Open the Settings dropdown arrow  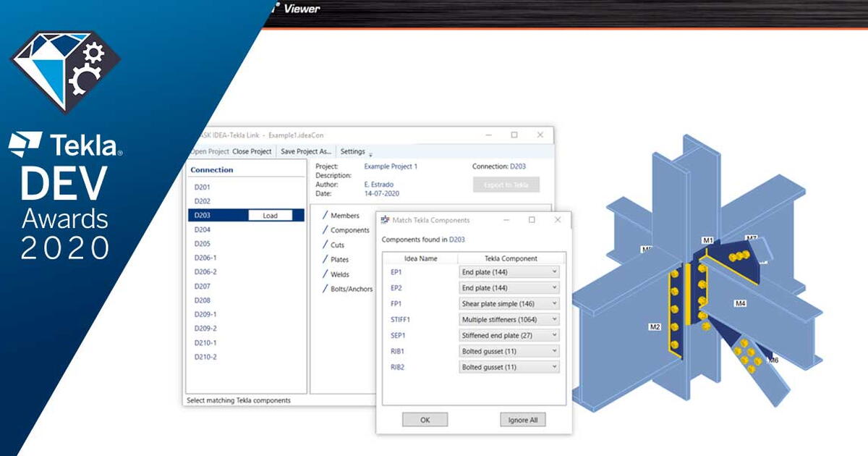click(371, 152)
